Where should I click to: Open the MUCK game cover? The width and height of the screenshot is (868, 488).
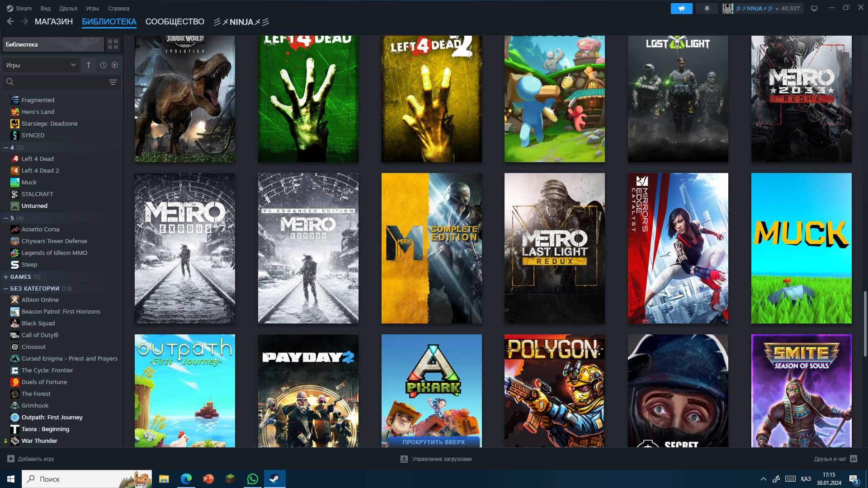click(x=802, y=248)
